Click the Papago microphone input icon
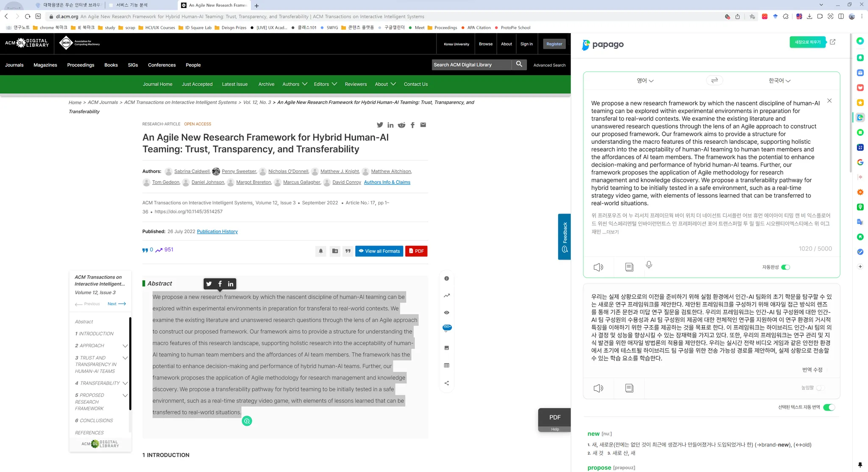This screenshot has height=472, width=868. pos(649,265)
